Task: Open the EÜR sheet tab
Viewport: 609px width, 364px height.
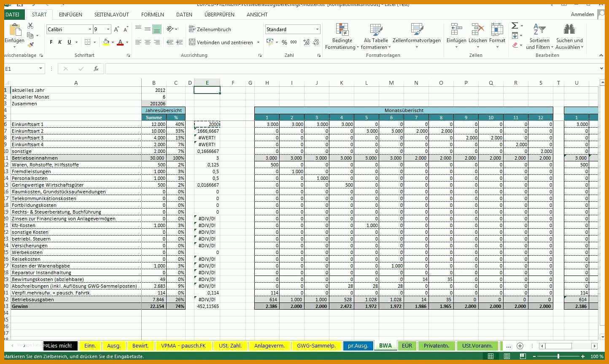Action: [x=407, y=345]
